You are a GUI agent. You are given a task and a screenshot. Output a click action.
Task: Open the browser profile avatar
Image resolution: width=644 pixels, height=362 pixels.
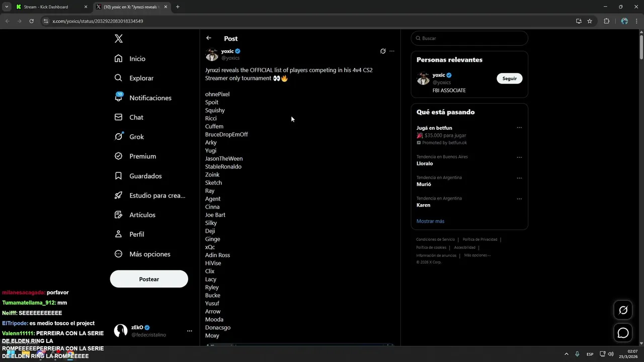coord(624,21)
